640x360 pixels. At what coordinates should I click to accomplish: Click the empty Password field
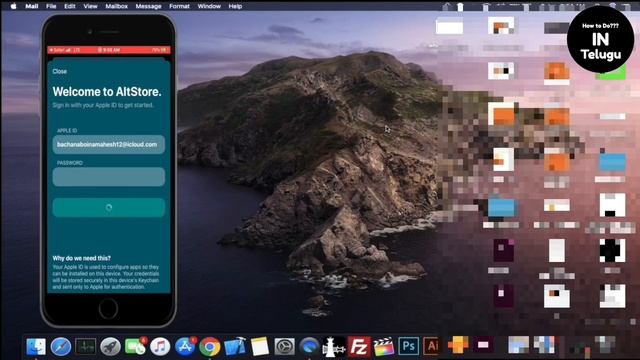pyautogui.click(x=109, y=177)
